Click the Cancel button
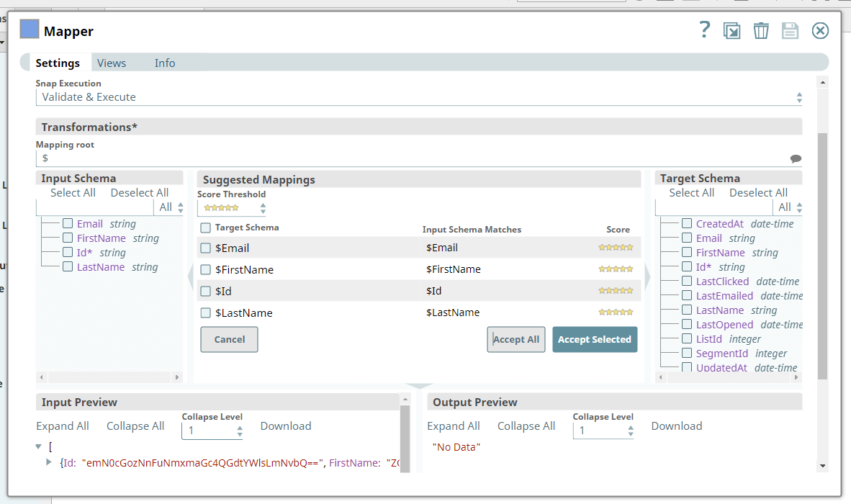851x504 pixels. (229, 340)
